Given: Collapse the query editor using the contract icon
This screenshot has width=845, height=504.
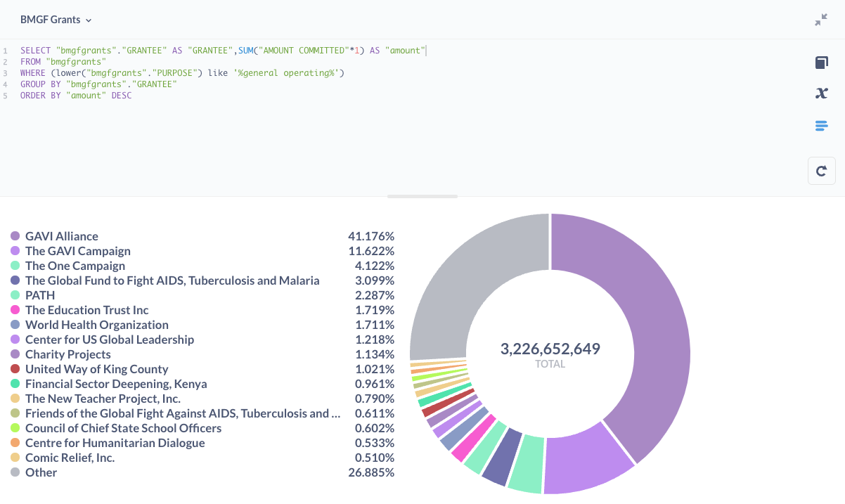Looking at the screenshot, I should coord(820,20).
